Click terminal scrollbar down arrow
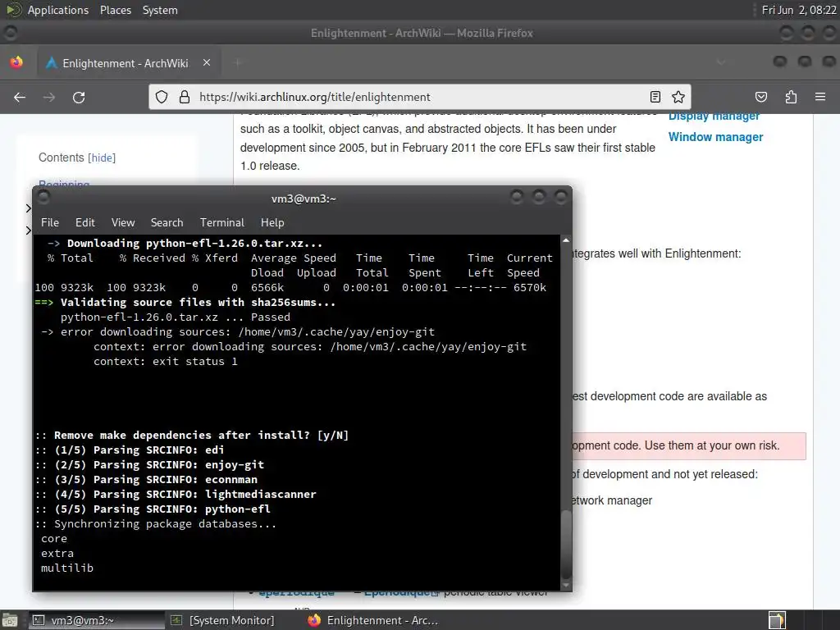Viewport: 840px width, 630px height. [x=566, y=585]
